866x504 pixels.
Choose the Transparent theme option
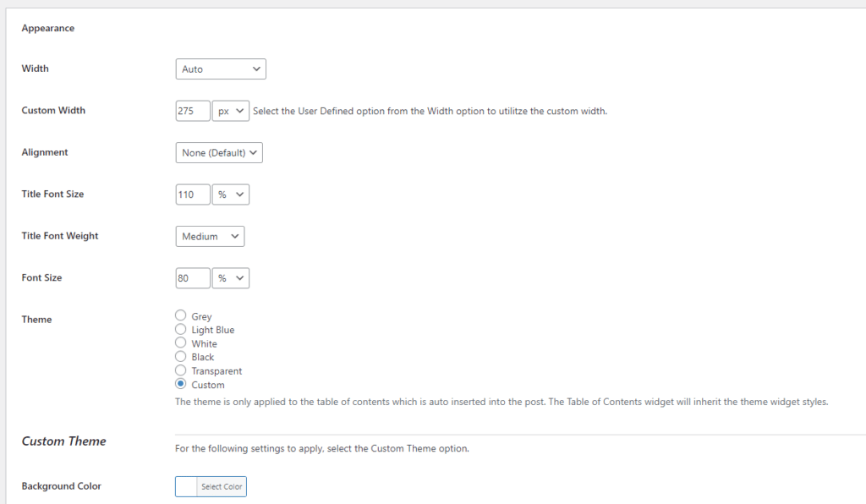pyautogui.click(x=181, y=370)
